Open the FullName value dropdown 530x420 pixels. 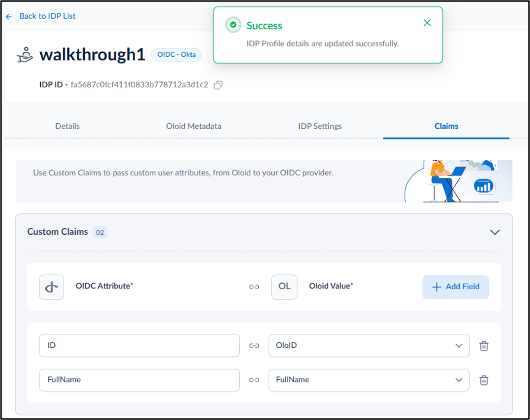point(369,380)
